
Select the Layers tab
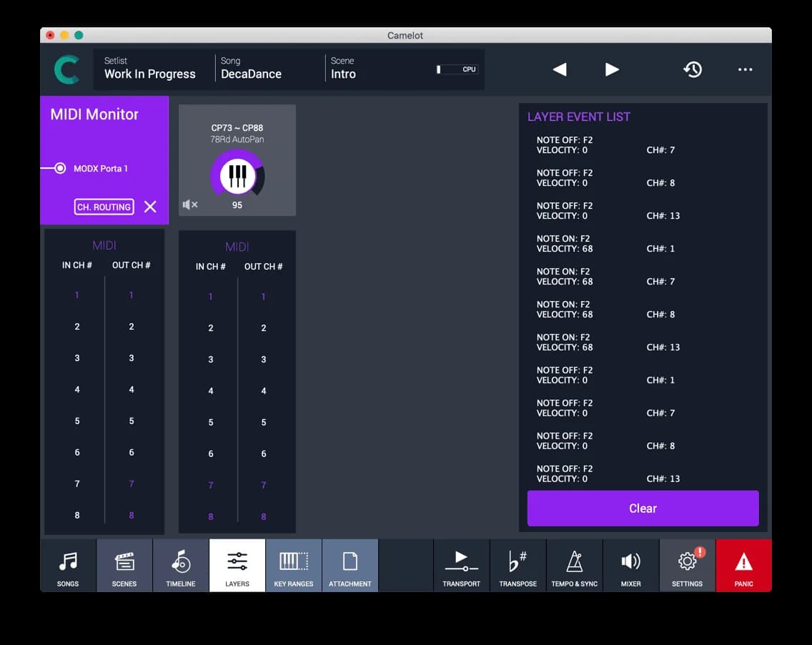(x=237, y=565)
